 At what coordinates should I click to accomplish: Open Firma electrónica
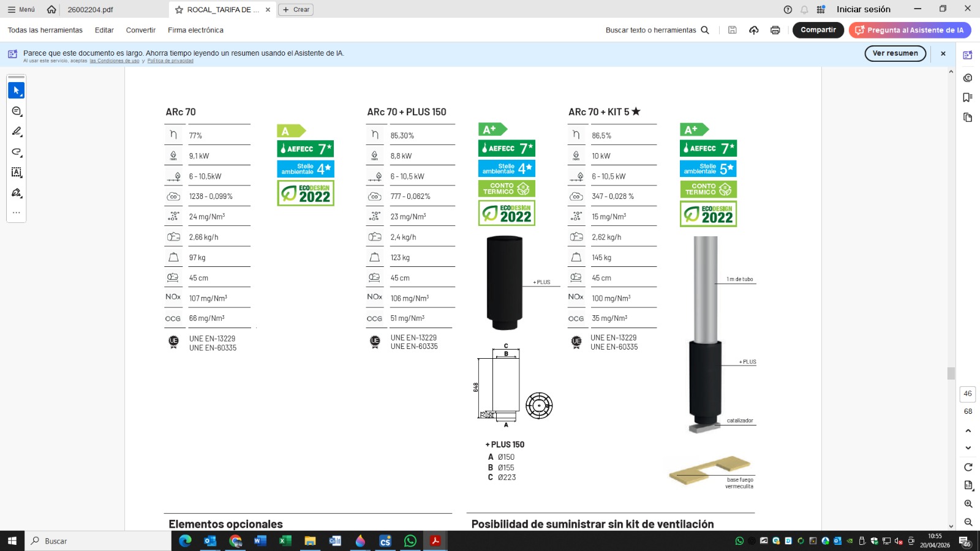pos(195,30)
